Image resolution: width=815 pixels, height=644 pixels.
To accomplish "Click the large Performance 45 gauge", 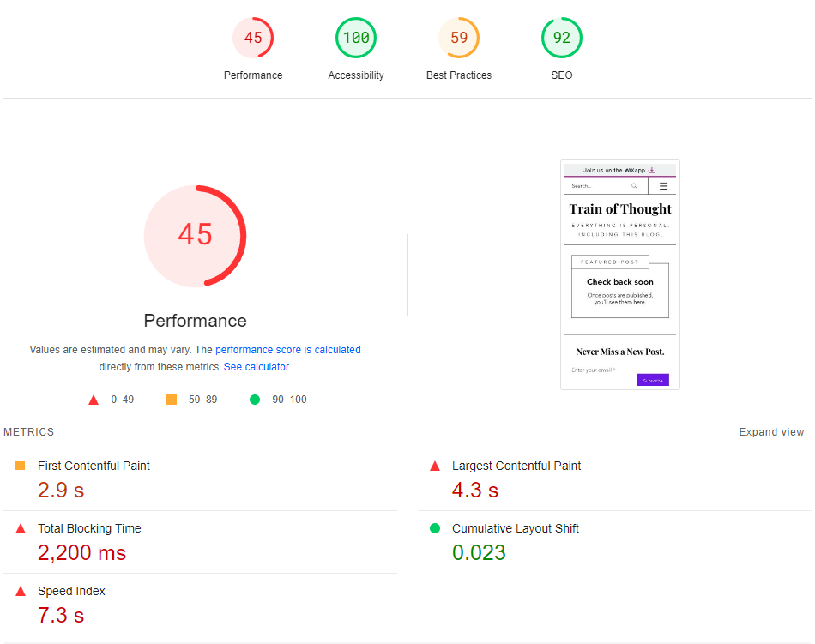I will click(195, 236).
